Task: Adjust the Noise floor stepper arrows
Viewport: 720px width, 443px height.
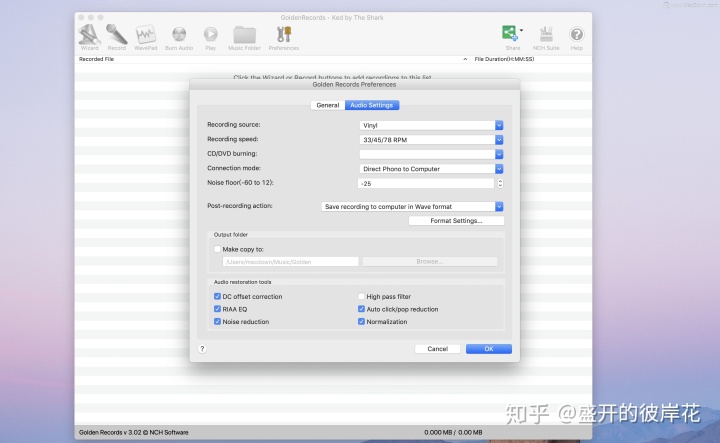Action: click(x=500, y=183)
